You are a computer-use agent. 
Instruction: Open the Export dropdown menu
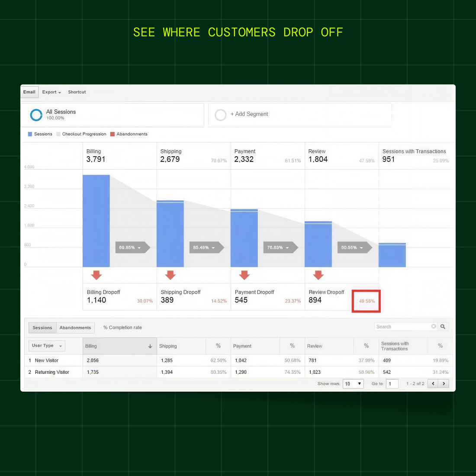51,92
